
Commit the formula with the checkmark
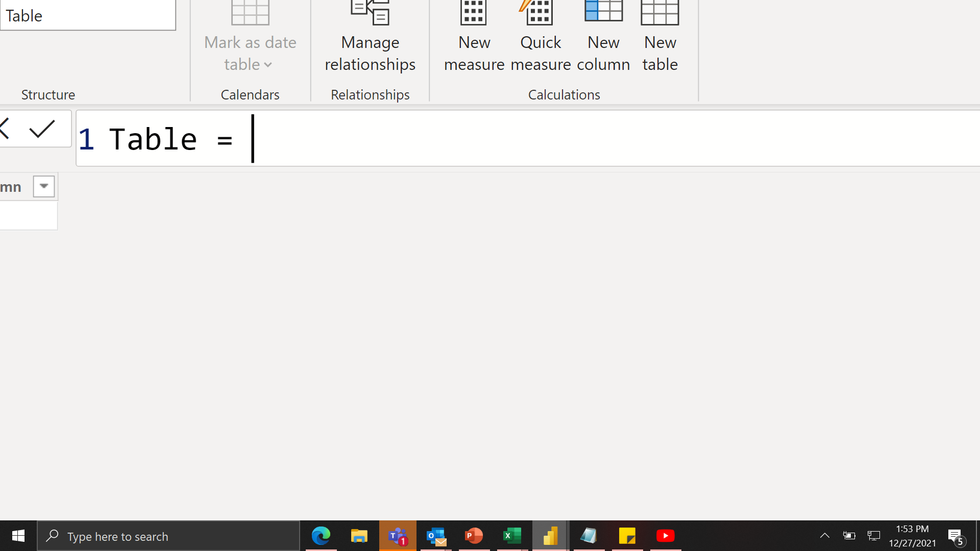point(42,129)
